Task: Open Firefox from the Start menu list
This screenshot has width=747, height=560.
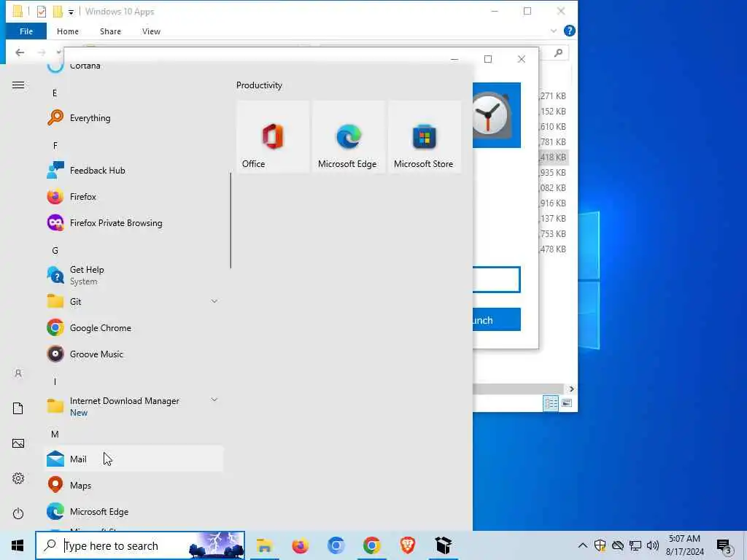Action: 133,196
